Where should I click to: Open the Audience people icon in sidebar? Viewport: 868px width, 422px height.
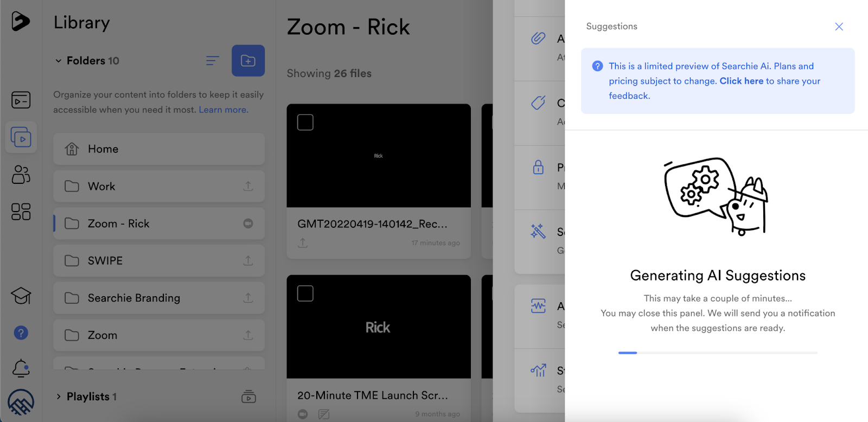point(21,174)
